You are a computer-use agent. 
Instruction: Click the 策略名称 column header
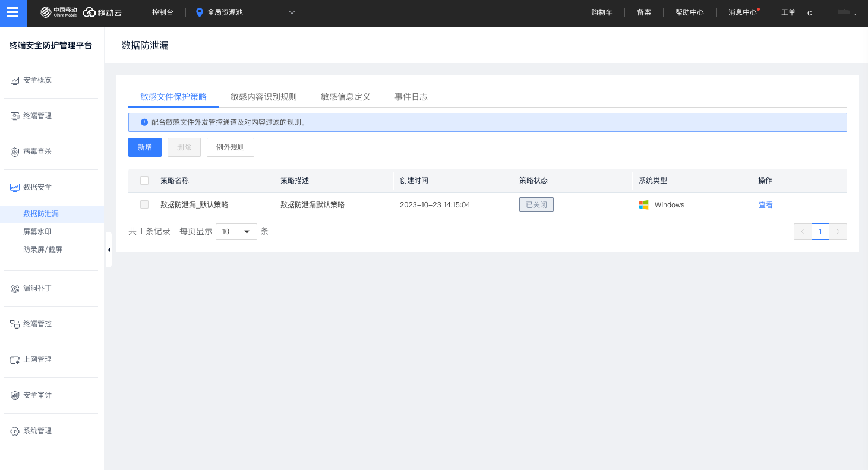[x=175, y=181]
